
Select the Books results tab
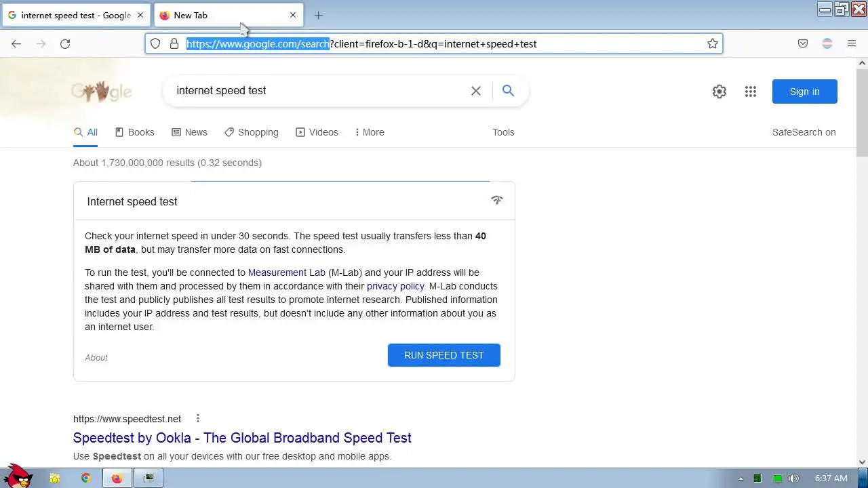(135, 132)
